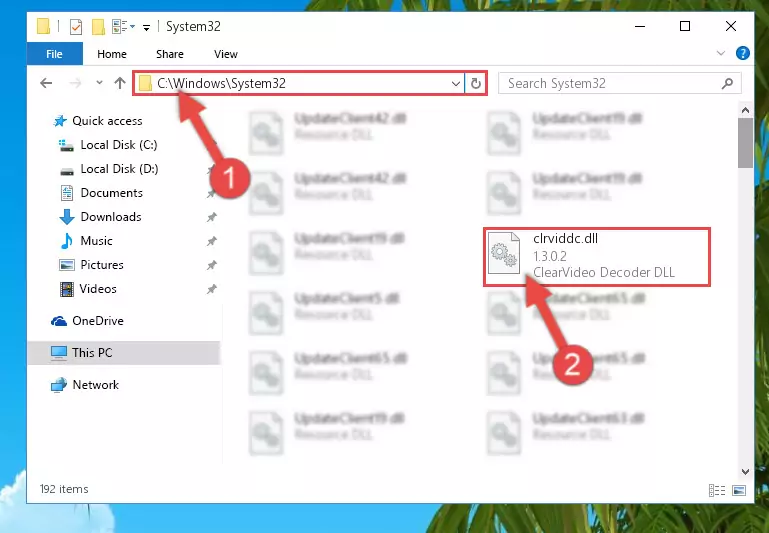Click the Quick access star icon

[60, 121]
